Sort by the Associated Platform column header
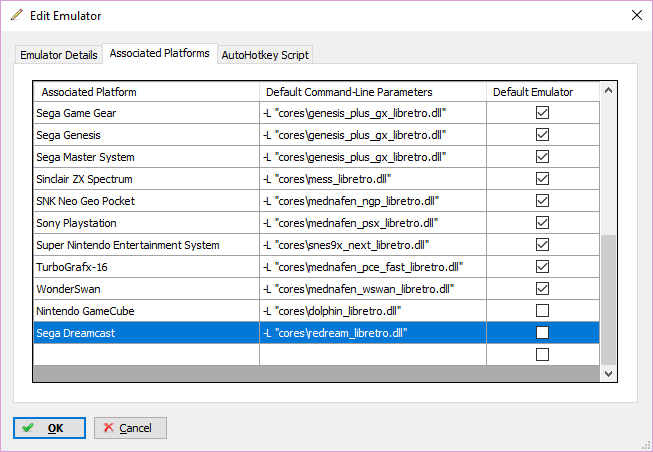 pos(146,92)
